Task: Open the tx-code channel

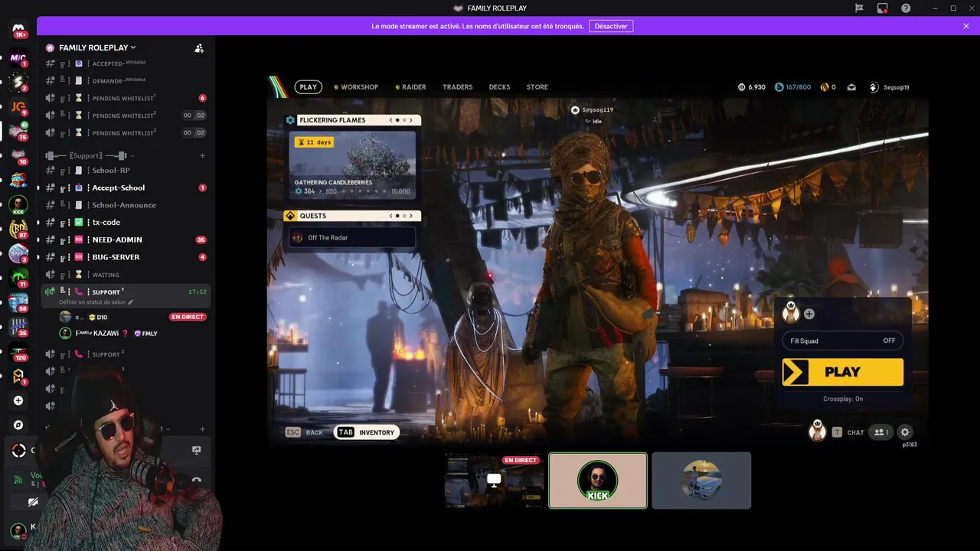Action: (126, 222)
